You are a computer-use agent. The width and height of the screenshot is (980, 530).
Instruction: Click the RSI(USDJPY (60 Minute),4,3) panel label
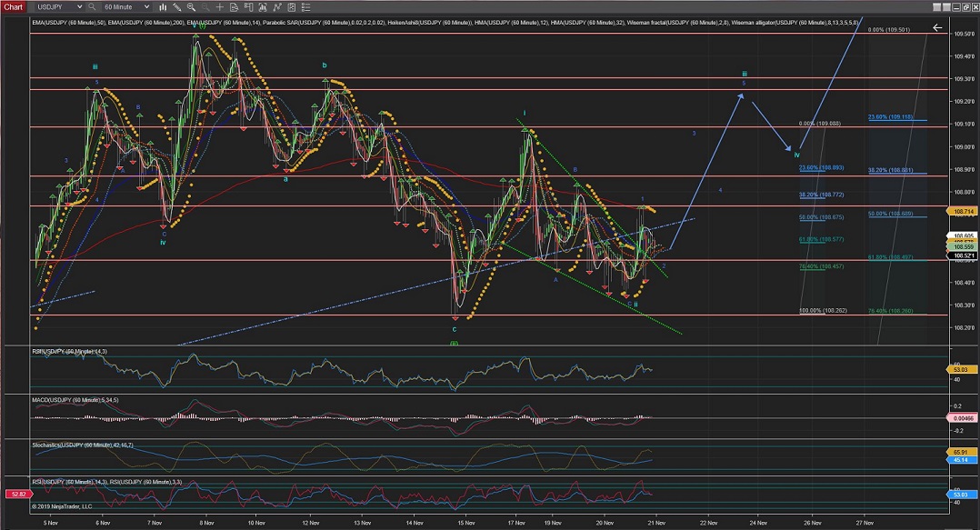pyautogui.click(x=69, y=352)
